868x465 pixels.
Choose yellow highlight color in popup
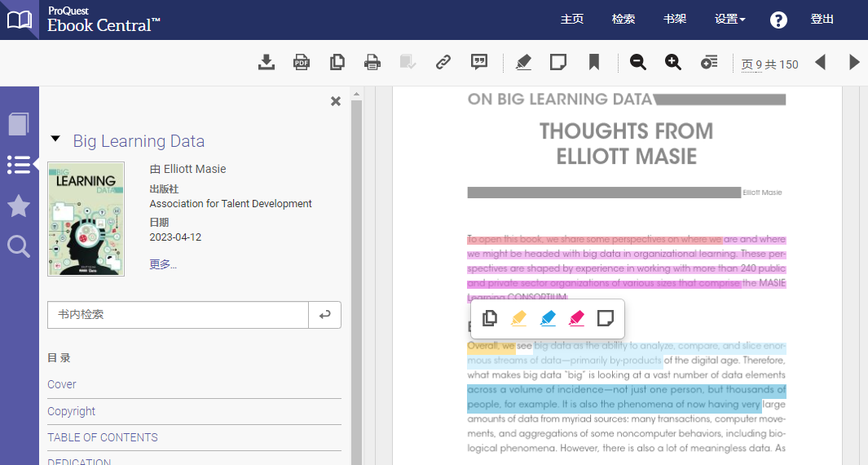(x=518, y=318)
